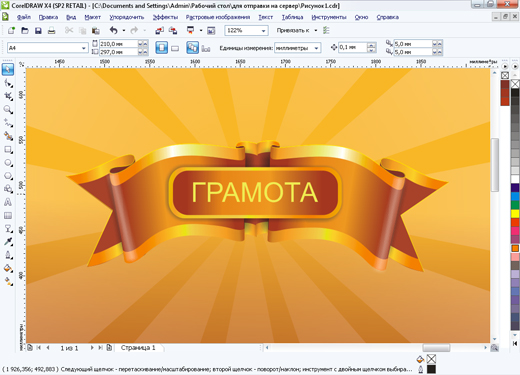Select the Rectangle tool
Screen dimensions: 520x375
(x=8, y=149)
